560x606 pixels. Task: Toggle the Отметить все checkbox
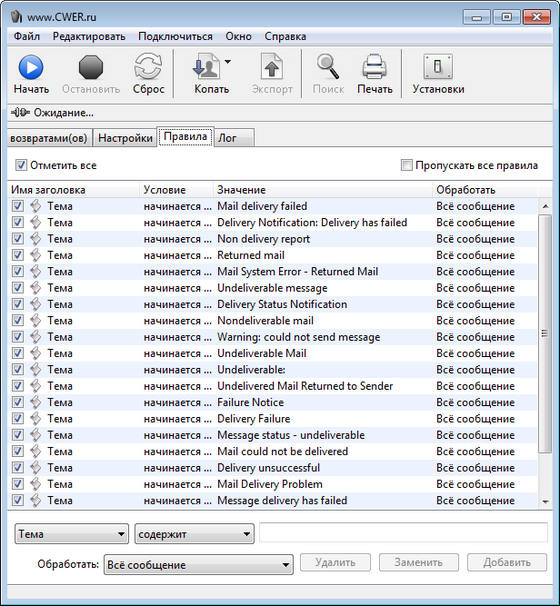coord(20,165)
